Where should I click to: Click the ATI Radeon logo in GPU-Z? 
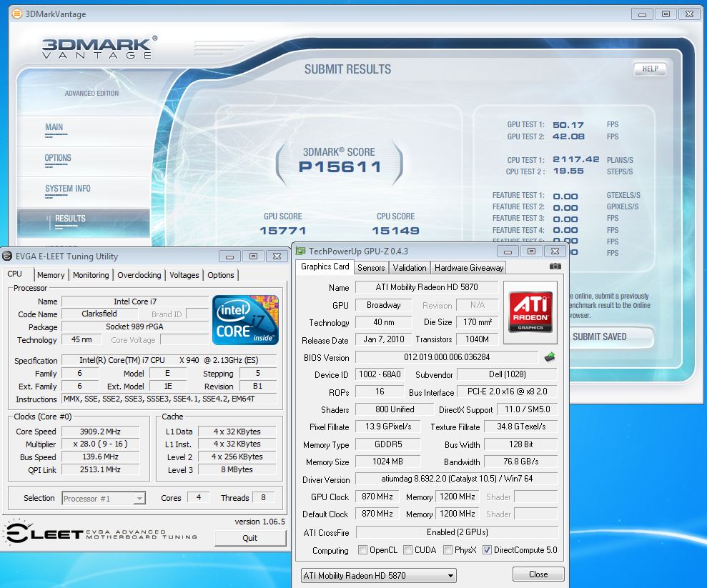point(530,312)
